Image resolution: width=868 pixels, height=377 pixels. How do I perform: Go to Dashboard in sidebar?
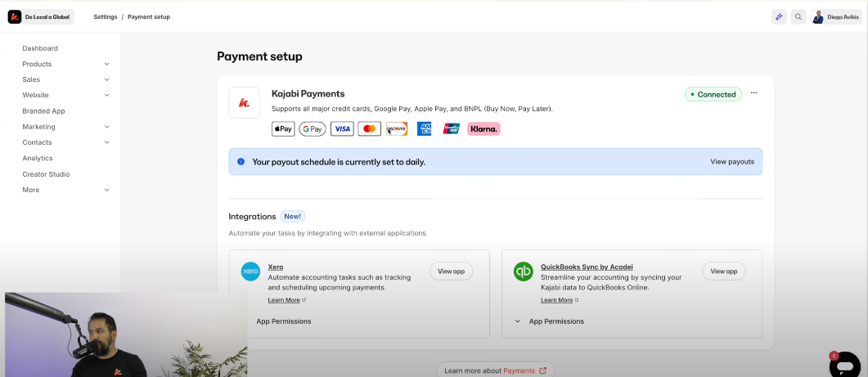(40, 48)
